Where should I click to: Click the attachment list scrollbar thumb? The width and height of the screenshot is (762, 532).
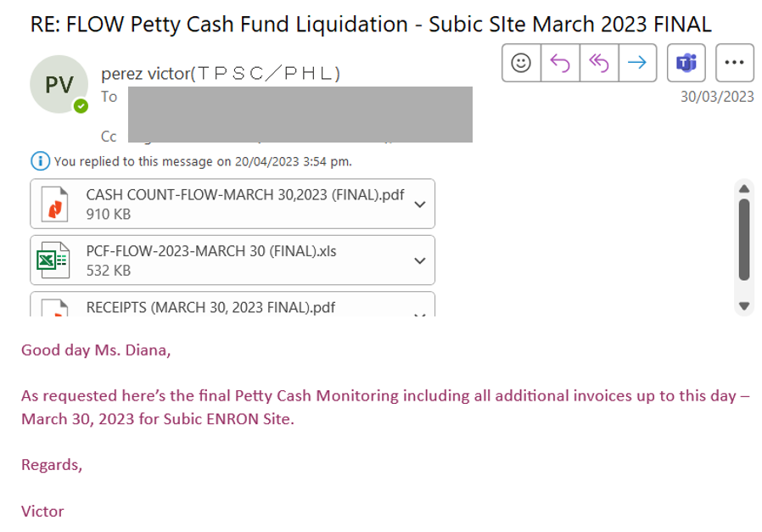click(744, 239)
